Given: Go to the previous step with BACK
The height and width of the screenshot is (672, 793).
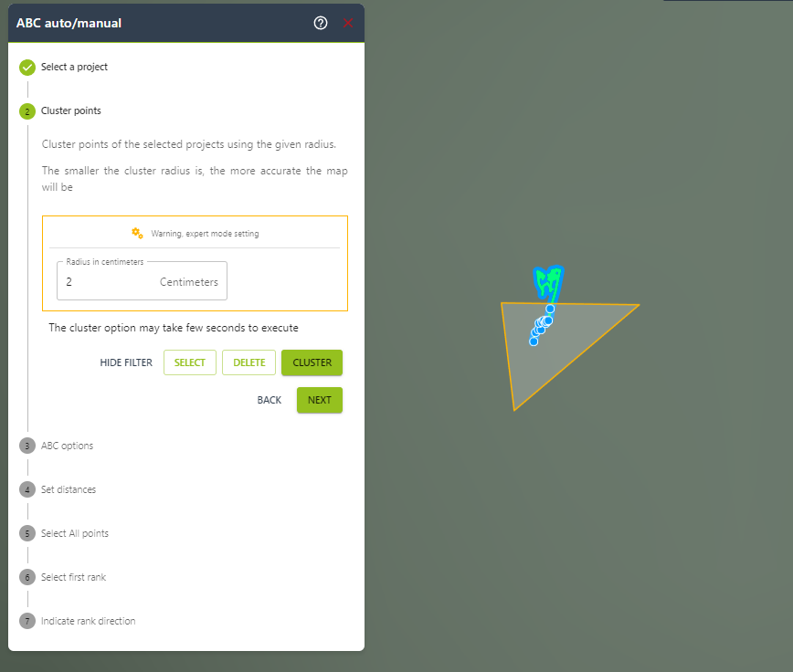Looking at the screenshot, I should coord(269,400).
